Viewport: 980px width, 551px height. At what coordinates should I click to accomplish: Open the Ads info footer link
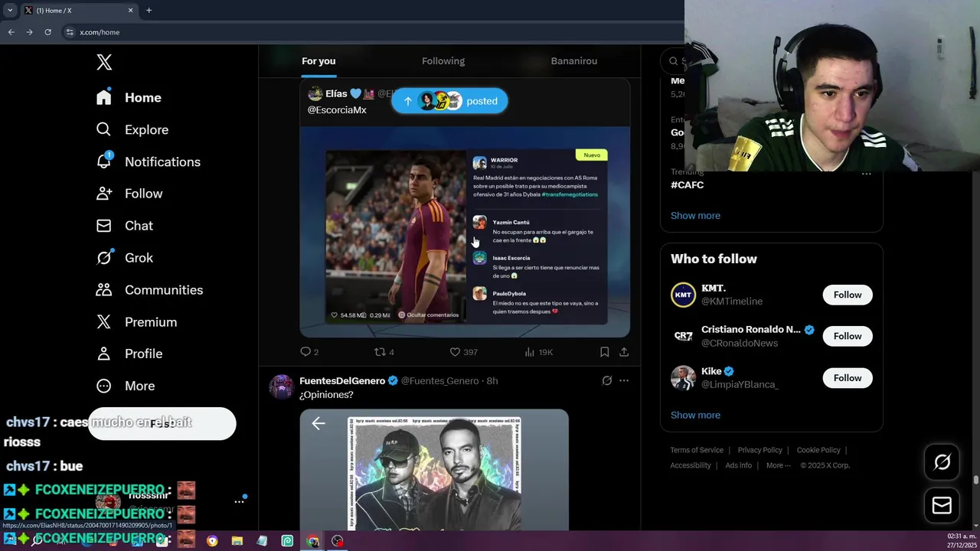tap(738, 465)
